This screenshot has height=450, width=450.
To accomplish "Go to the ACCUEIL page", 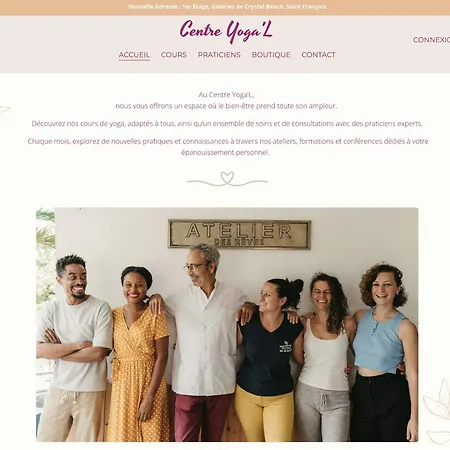I will pos(134,55).
